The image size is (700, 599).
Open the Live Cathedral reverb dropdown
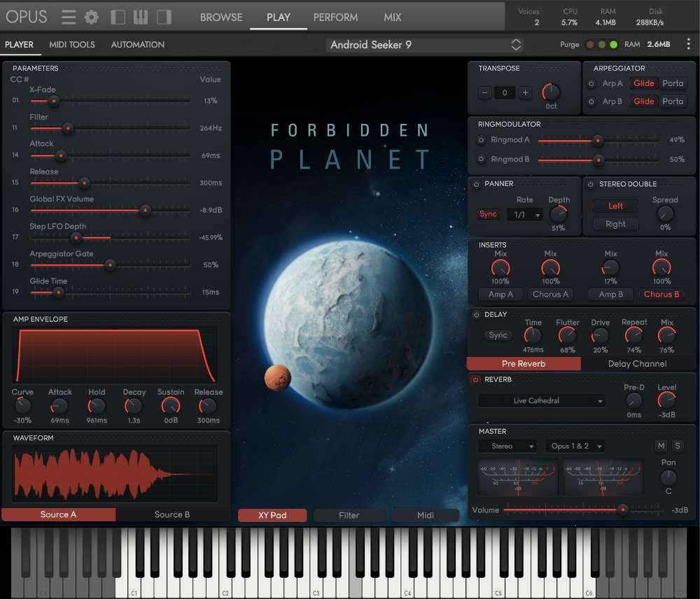click(x=541, y=400)
